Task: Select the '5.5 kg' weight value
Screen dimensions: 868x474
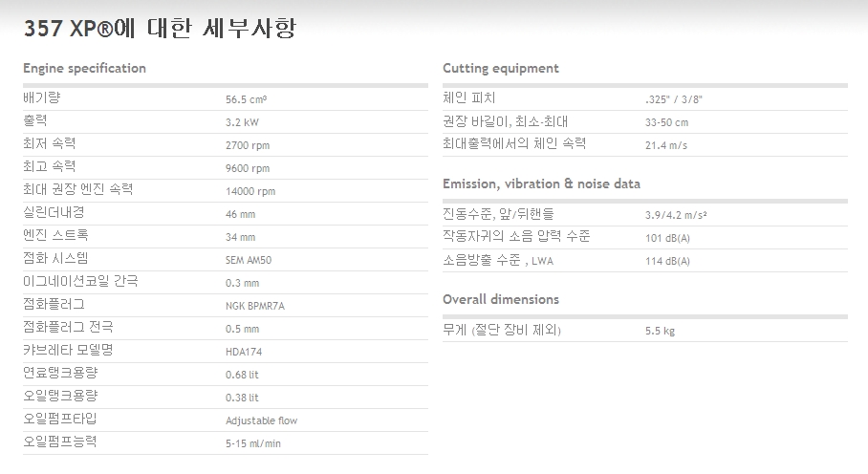Action: 660,332
